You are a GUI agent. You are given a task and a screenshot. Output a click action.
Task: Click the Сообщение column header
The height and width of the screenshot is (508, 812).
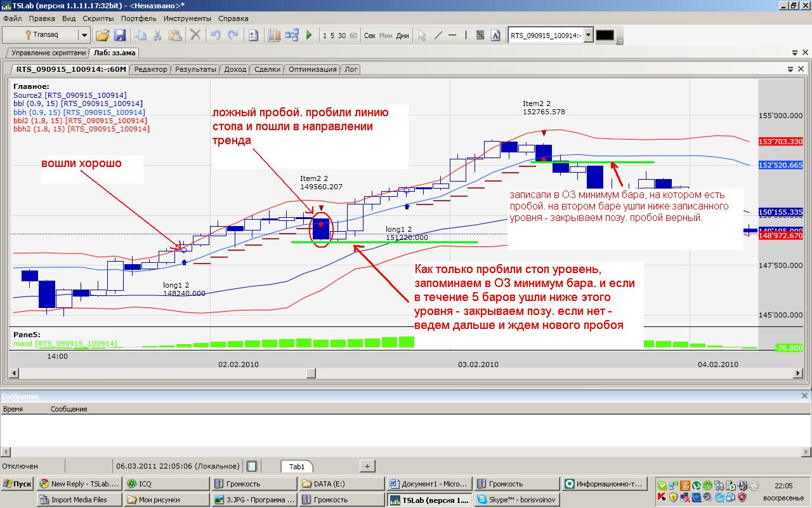point(69,409)
